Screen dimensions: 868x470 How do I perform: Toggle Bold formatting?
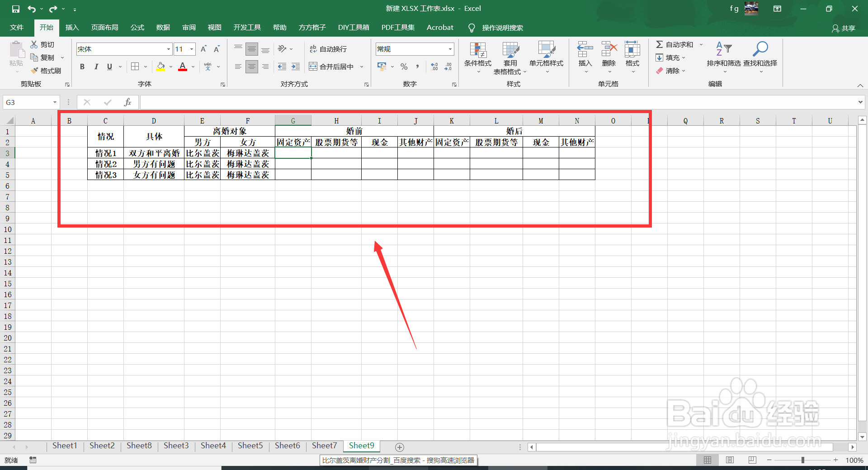(x=82, y=66)
